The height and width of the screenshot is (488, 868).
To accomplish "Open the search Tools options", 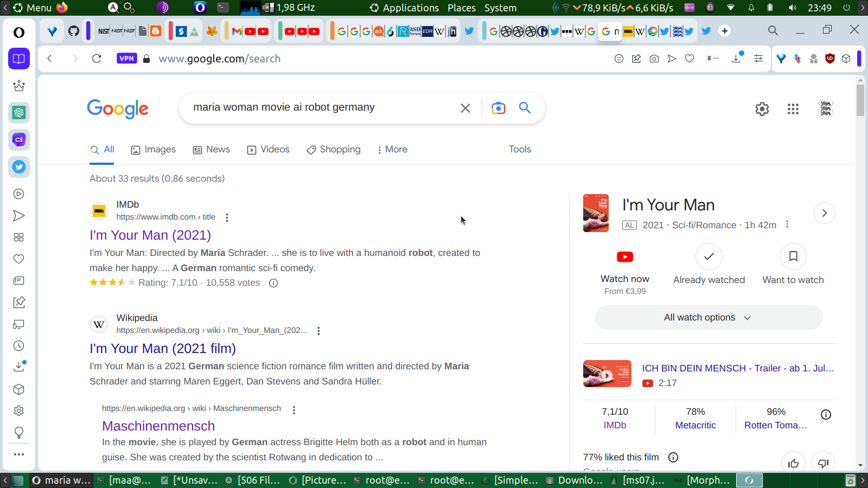I will tap(520, 150).
